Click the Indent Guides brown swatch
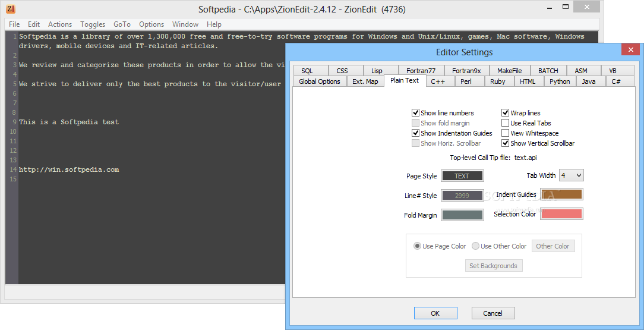This screenshot has height=330, width=644. [x=561, y=194]
